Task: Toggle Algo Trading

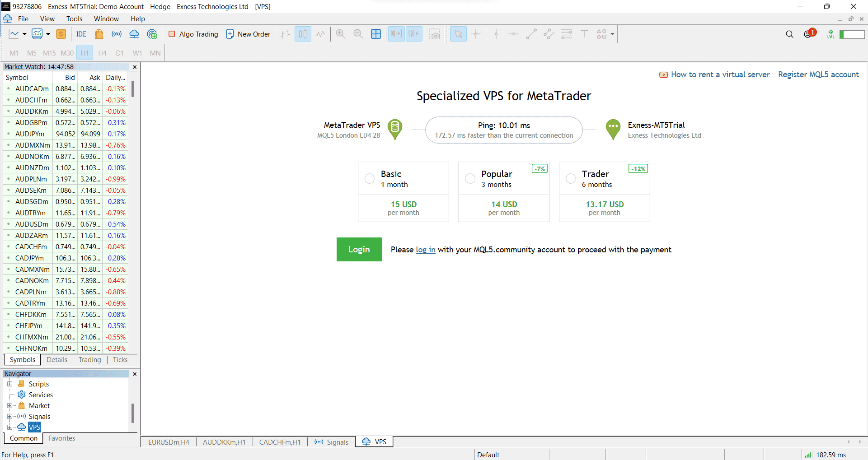Action: click(193, 34)
